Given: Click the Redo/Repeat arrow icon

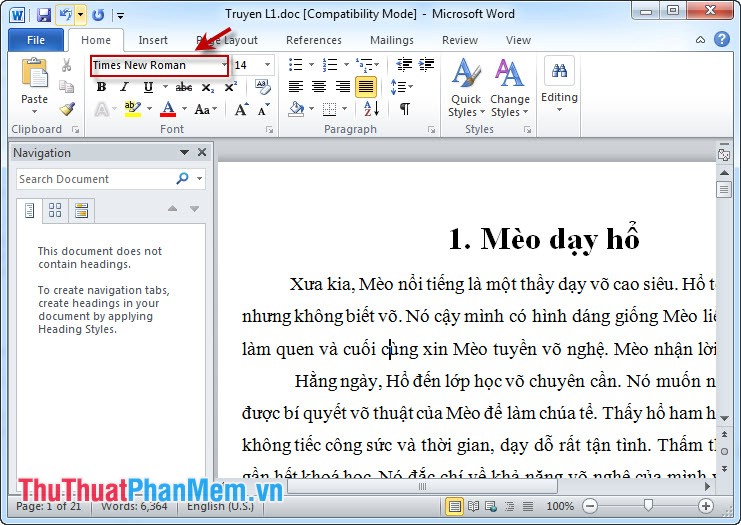Looking at the screenshot, I should coord(98,15).
